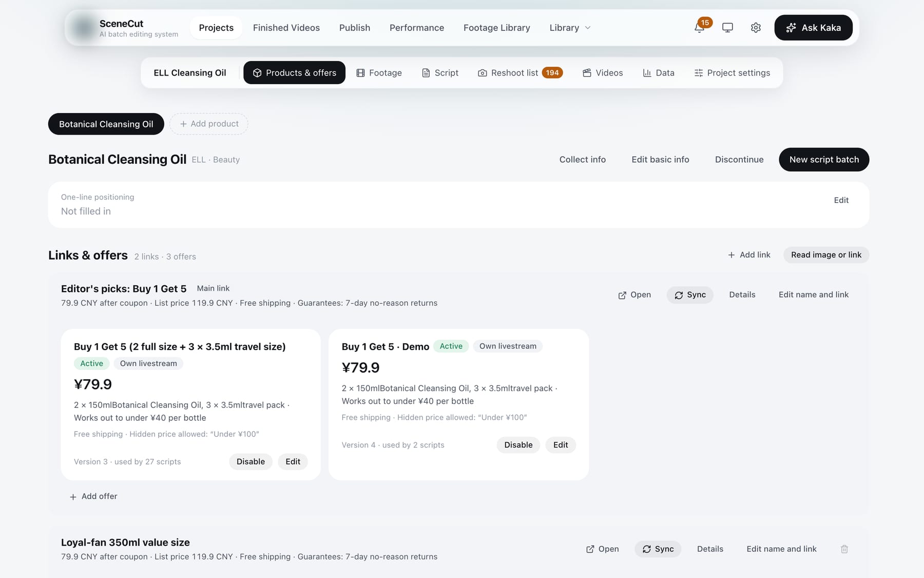Viewport: 924px width, 578px height.
Task: Delete the Loyal-fan 350ml value size link
Action: (x=844, y=549)
